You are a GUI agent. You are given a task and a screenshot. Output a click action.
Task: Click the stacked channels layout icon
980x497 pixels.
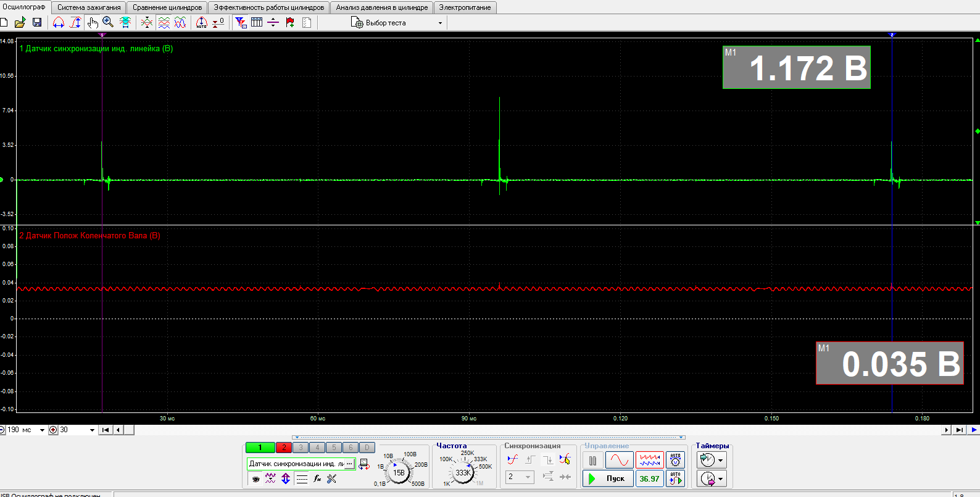(164, 23)
